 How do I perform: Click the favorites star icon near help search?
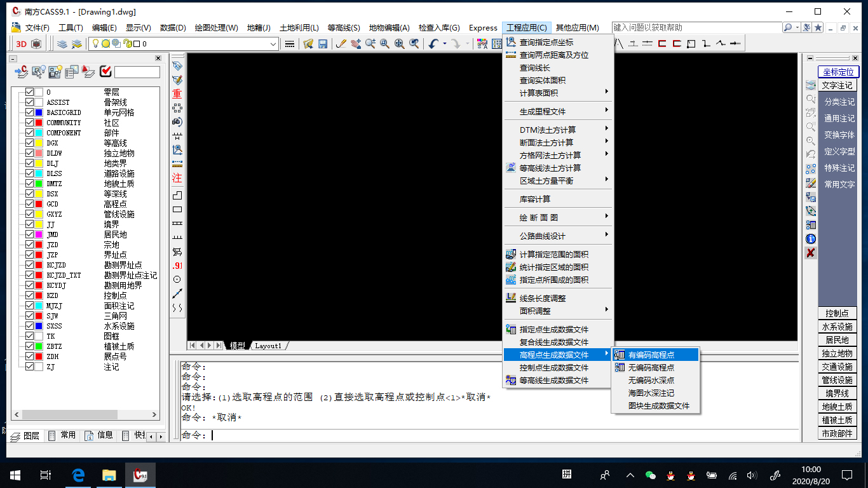click(x=818, y=27)
